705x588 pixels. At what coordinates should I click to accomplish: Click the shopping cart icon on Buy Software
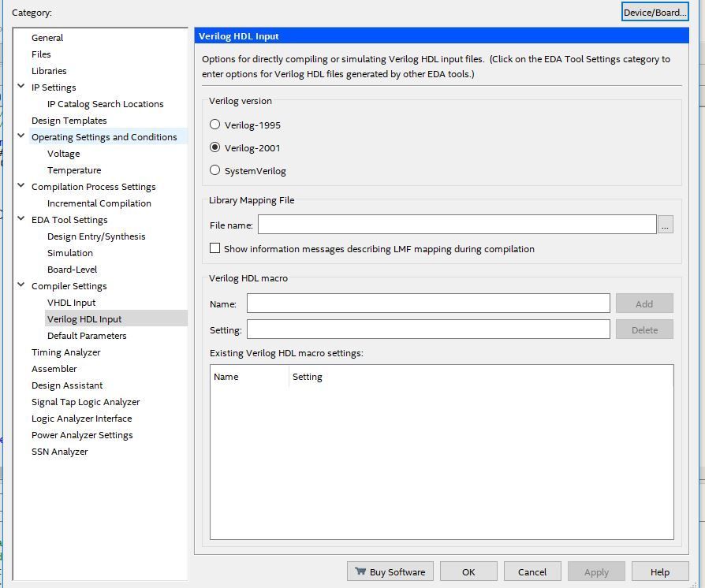[360, 571]
